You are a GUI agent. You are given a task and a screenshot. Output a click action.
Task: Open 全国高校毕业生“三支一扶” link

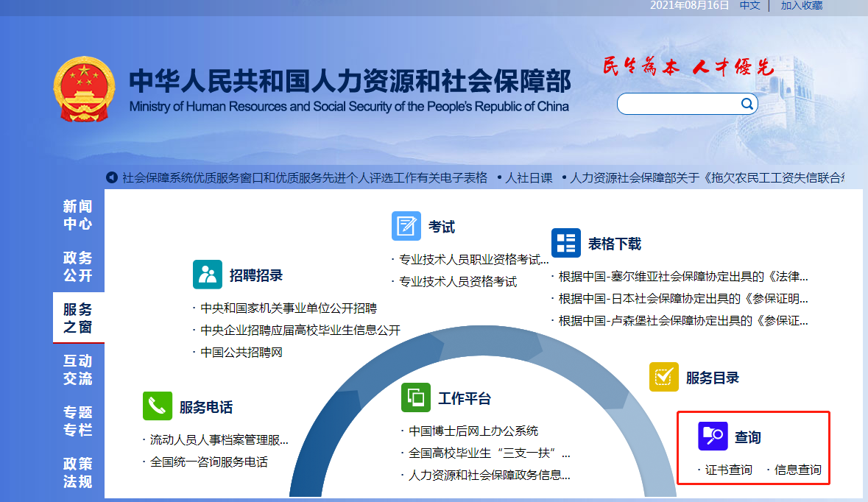pyautogui.click(x=489, y=453)
